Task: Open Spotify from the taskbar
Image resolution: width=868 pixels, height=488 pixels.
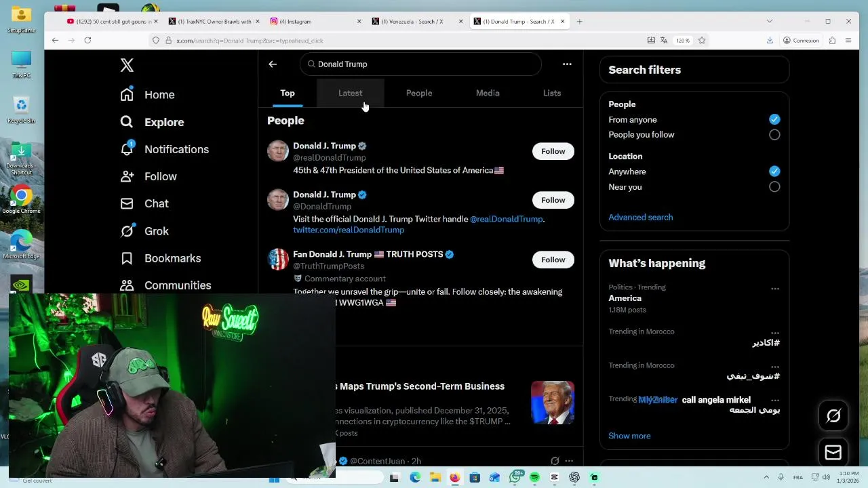Action: click(x=534, y=478)
